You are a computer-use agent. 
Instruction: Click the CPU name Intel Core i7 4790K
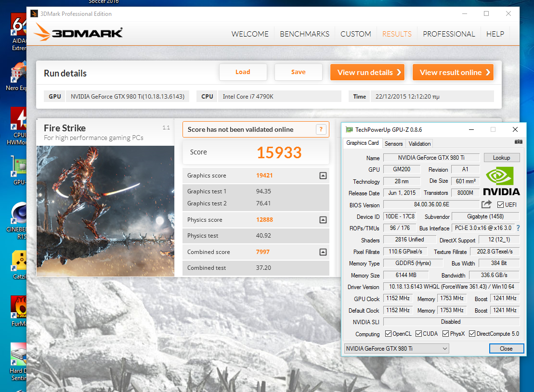pos(248,96)
